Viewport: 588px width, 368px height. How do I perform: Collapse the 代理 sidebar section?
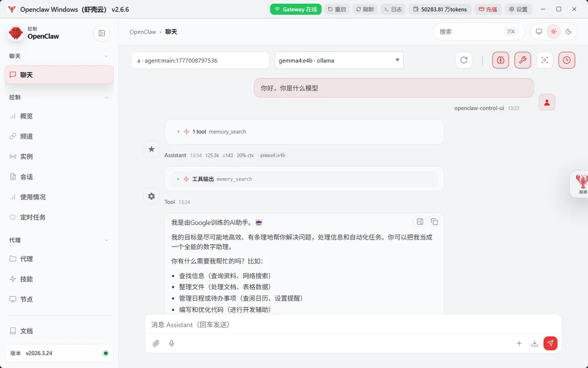click(x=59, y=240)
